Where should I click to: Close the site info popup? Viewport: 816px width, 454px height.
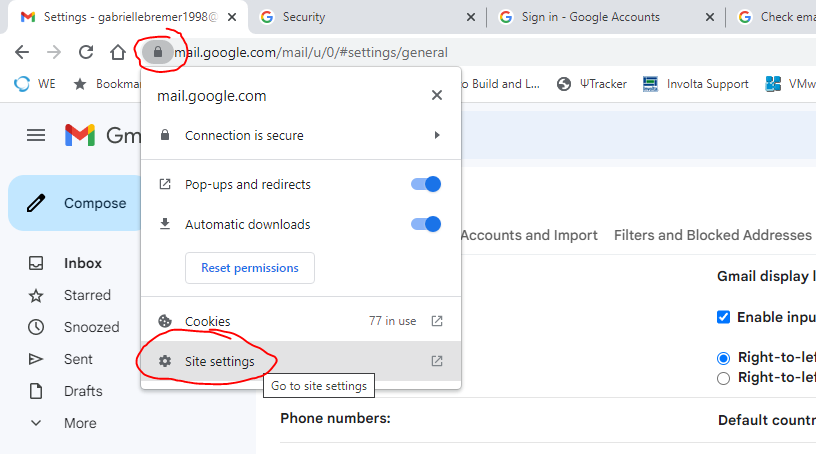tap(436, 96)
